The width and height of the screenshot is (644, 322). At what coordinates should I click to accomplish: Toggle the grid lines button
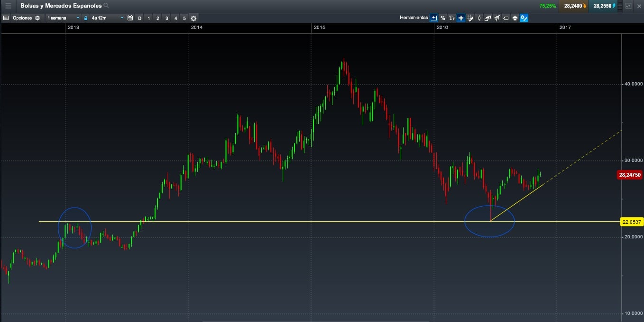(461, 18)
